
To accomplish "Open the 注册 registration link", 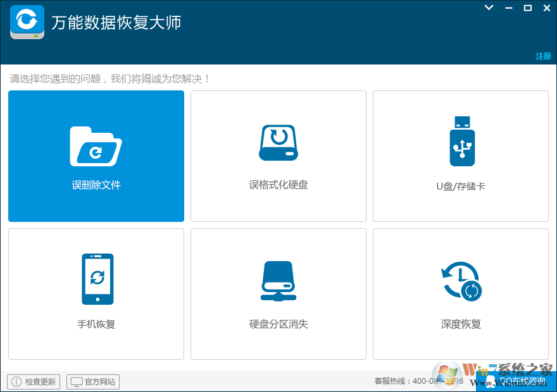I will [543, 56].
